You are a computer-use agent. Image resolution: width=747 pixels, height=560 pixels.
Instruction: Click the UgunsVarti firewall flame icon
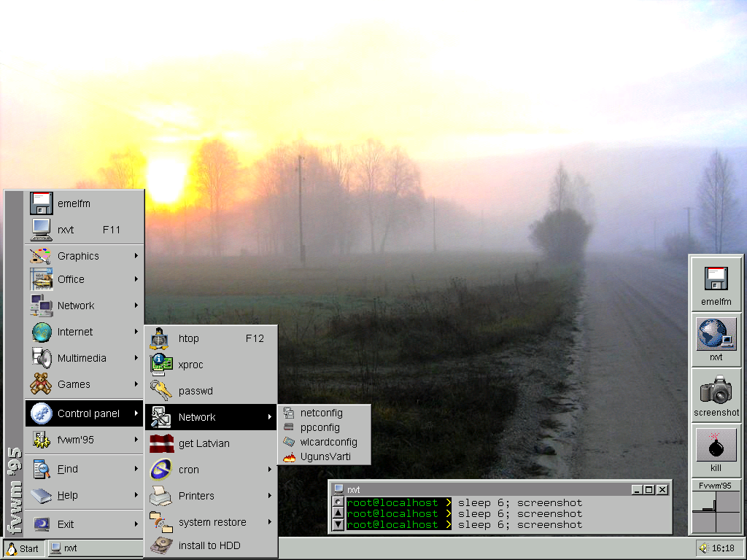click(289, 457)
